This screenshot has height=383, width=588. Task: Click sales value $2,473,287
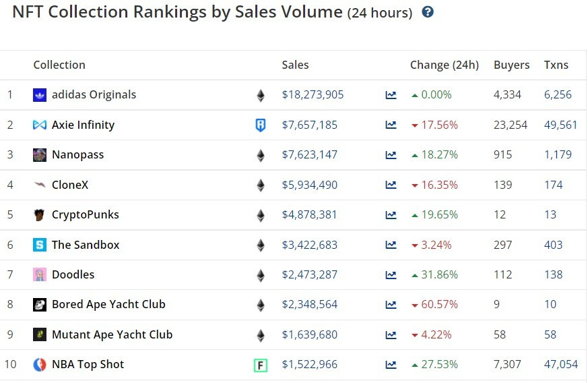310,275
